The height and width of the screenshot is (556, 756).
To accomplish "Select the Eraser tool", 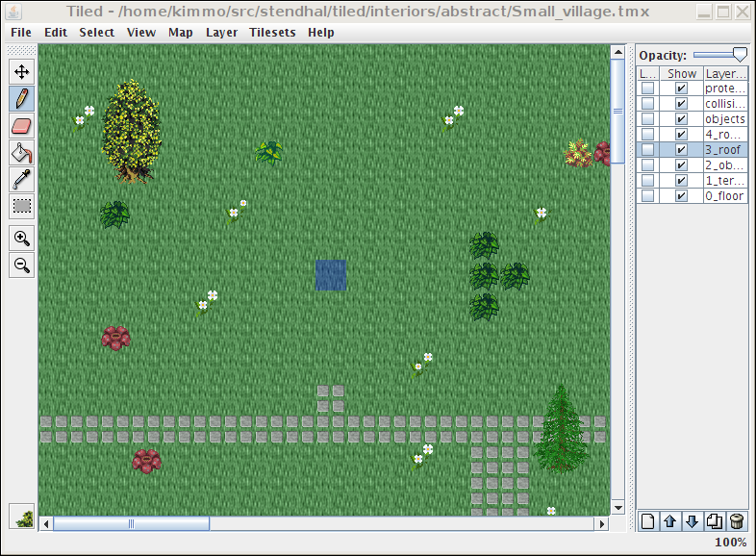I will point(21,125).
